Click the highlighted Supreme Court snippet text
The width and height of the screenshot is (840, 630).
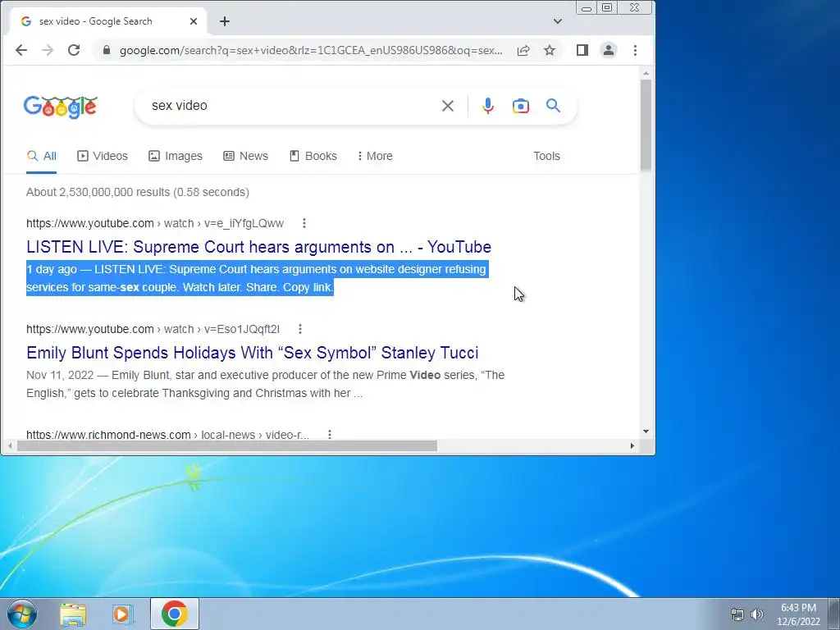[x=257, y=278]
